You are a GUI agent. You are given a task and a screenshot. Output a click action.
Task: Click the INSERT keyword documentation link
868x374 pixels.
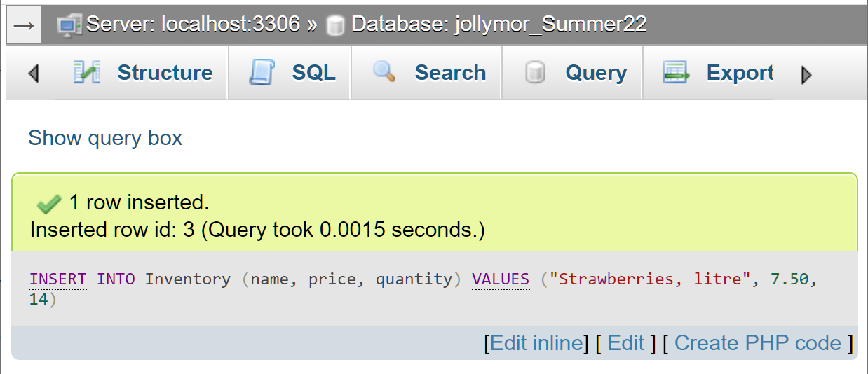coord(57,279)
